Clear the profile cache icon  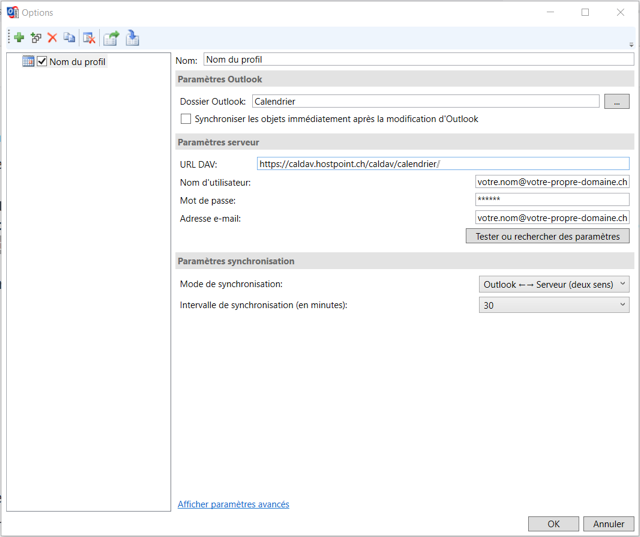tap(89, 38)
